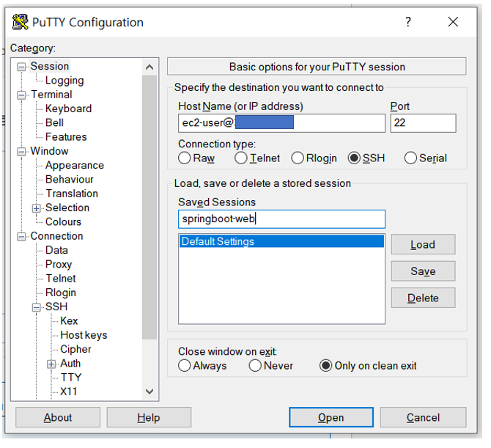The height and width of the screenshot is (448, 491).
Task: Click the category tree scroll down arrow
Action: [x=149, y=392]
